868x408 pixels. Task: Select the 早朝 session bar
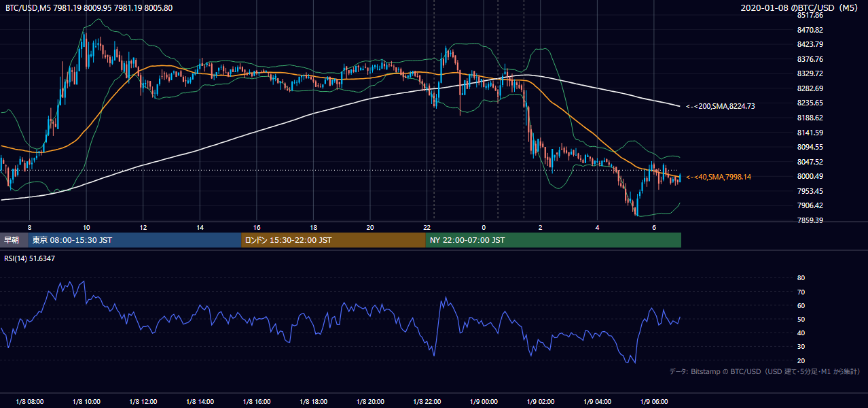(14, 240)
